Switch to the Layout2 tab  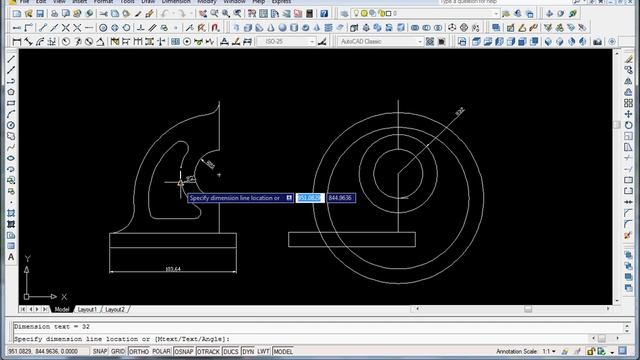click(115, 309)
